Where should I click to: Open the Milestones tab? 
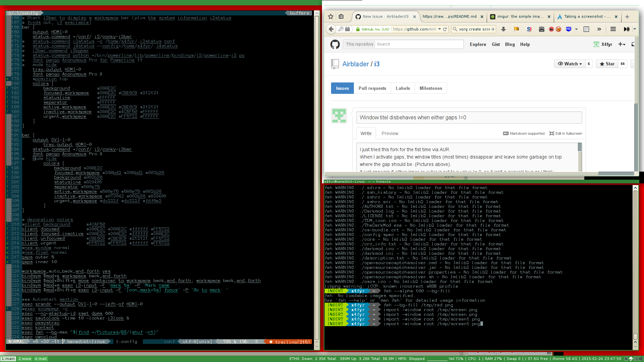431,88
